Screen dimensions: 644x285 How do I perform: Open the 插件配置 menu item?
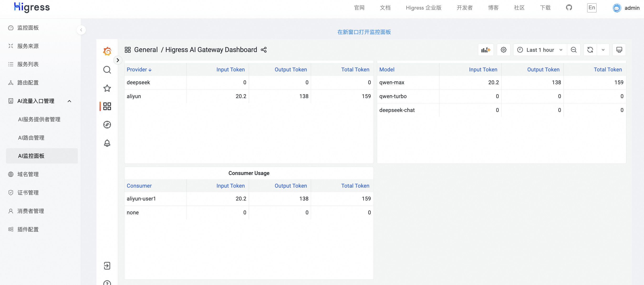click(28, 229)
